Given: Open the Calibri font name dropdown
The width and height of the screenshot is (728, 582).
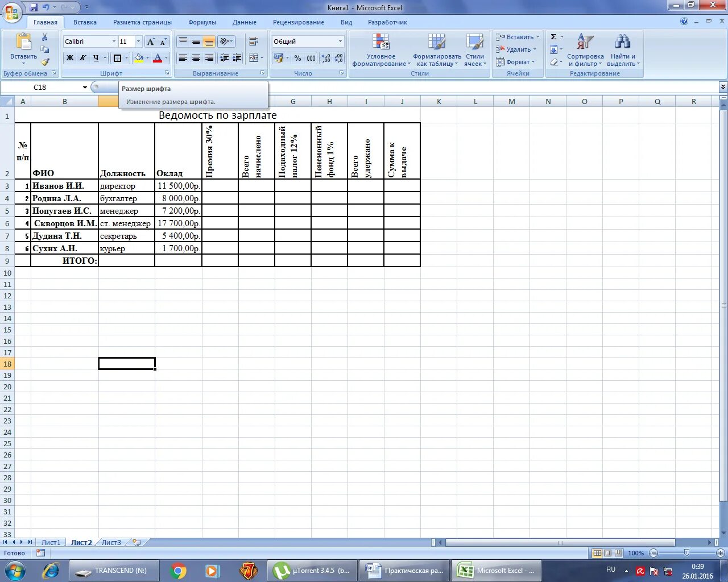Looking at the screenshot, I should click(x=114, y=41).
